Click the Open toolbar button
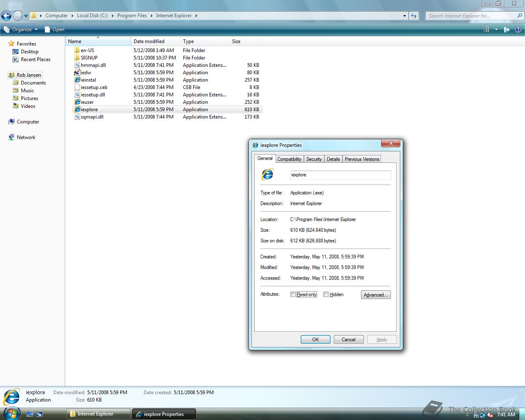This screenshot has width=525, height=420. point(55,30)
